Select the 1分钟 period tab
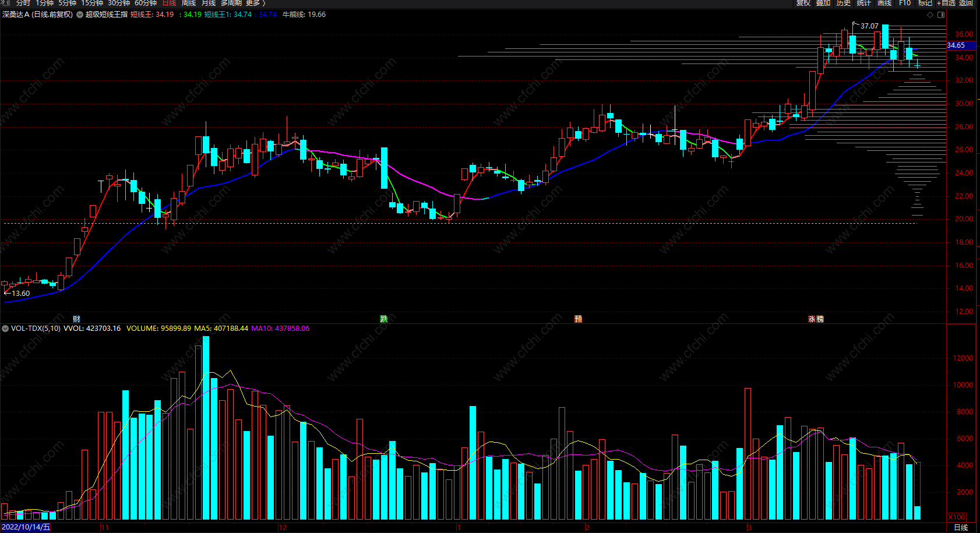 point(44,3)
